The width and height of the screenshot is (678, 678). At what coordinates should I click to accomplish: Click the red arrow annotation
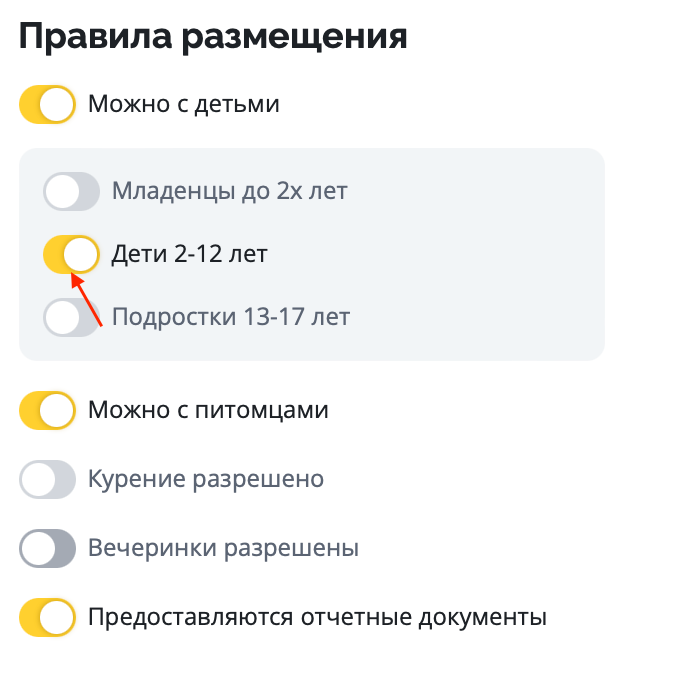(x=87, y=300)
